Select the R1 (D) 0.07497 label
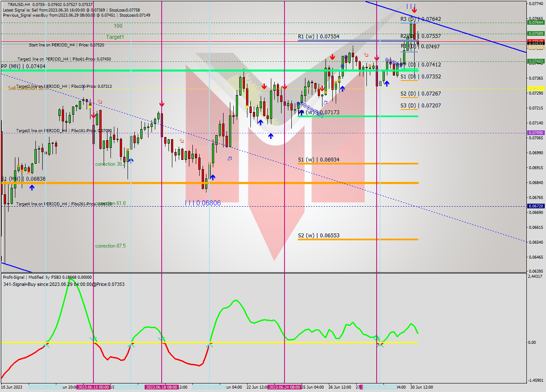This screenshot has width=546, height=392. click(421, 46)
